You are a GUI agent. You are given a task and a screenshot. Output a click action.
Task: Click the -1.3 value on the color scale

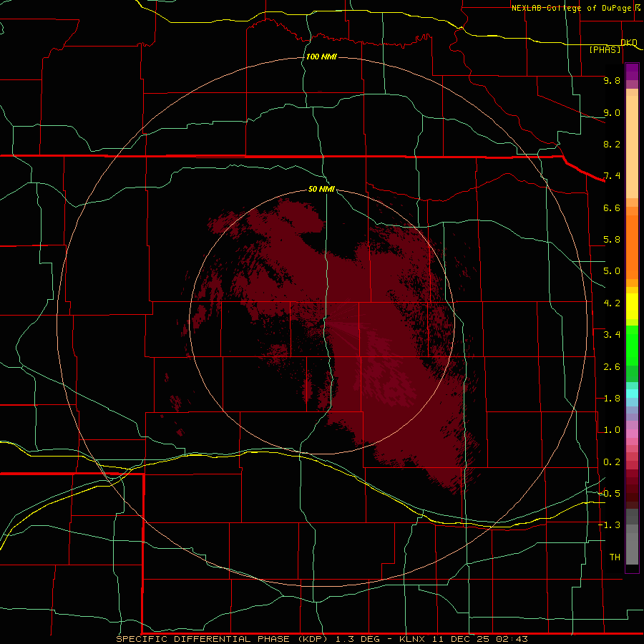coord(610,525)
